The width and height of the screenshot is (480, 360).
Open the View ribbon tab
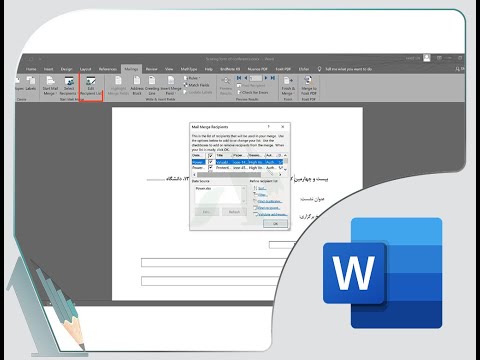(169, 69)
